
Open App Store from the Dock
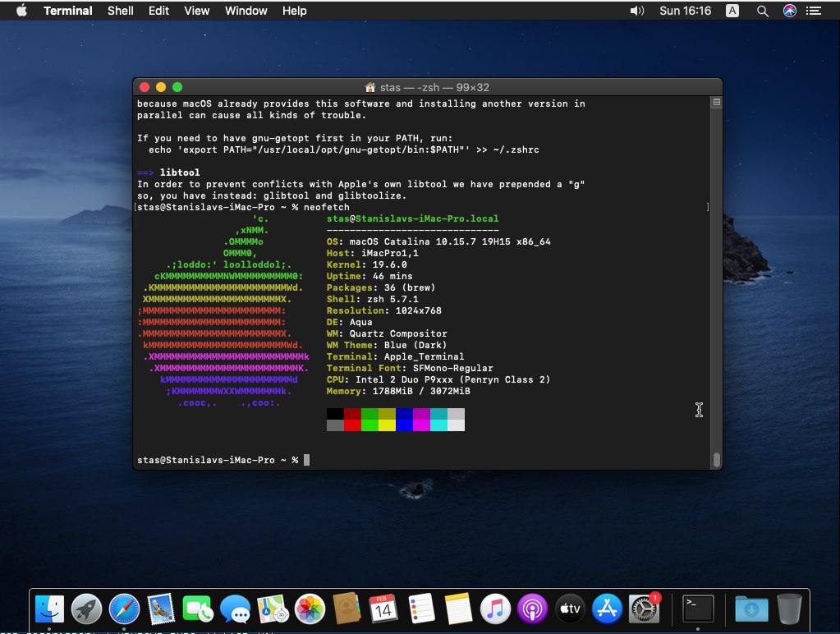607,609
